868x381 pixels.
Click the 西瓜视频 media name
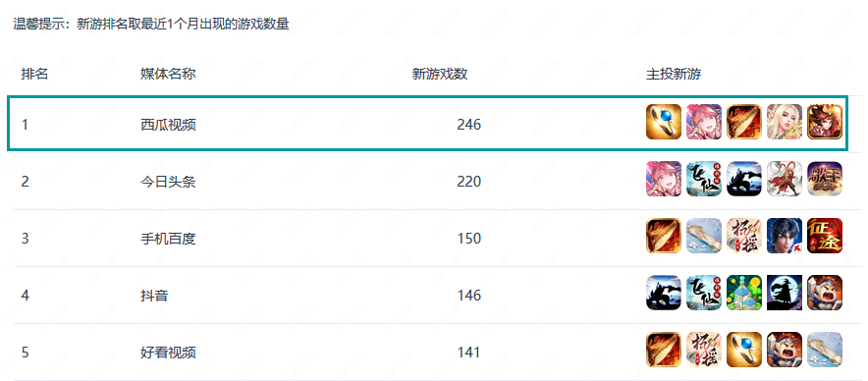coord(168,125)
